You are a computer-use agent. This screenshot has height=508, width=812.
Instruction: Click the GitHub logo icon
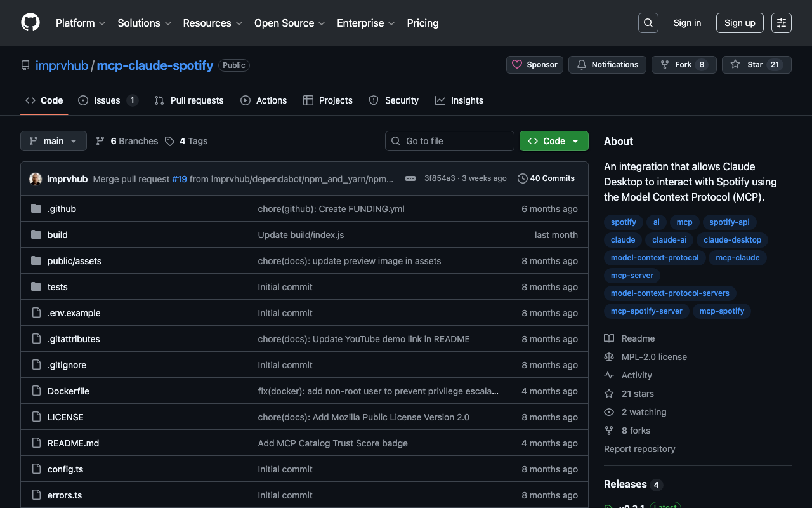tap(30, 23)
